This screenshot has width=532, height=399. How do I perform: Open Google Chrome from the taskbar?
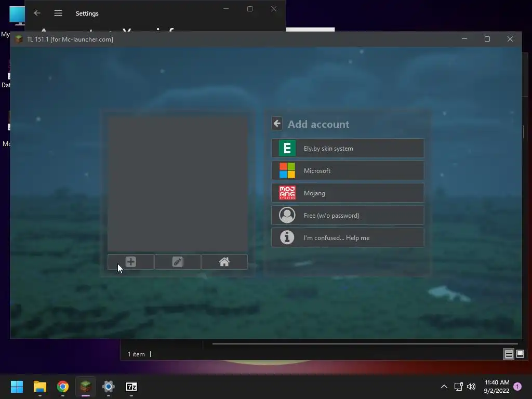pyautogui.click(x=63, y=387)
